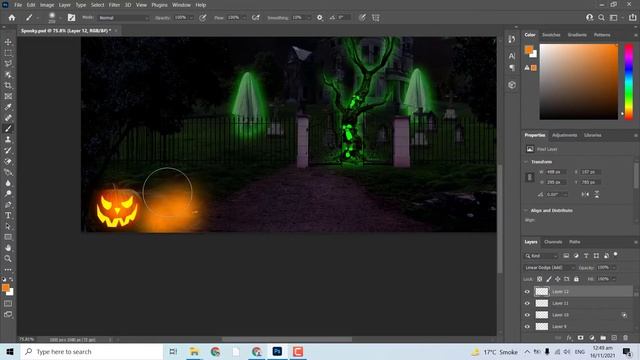Open the Flow value dropdown
The image size is (640, 360).
[244, 18]
